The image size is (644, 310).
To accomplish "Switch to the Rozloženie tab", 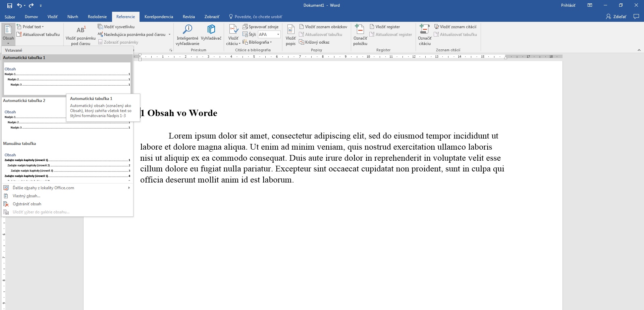I will pos(97,17).
